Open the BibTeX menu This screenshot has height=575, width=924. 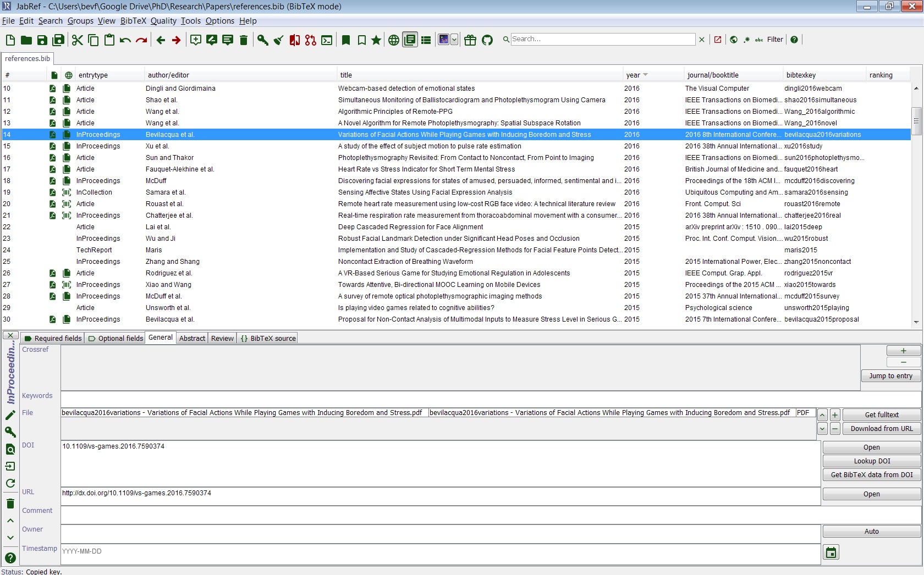click(x=133, y=21)
